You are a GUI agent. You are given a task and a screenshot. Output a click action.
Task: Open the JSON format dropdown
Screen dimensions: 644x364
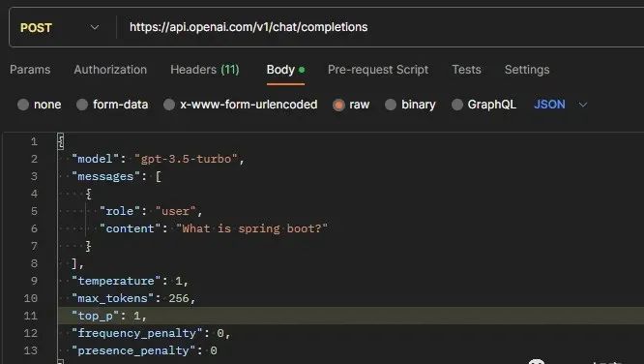point(560,105)
